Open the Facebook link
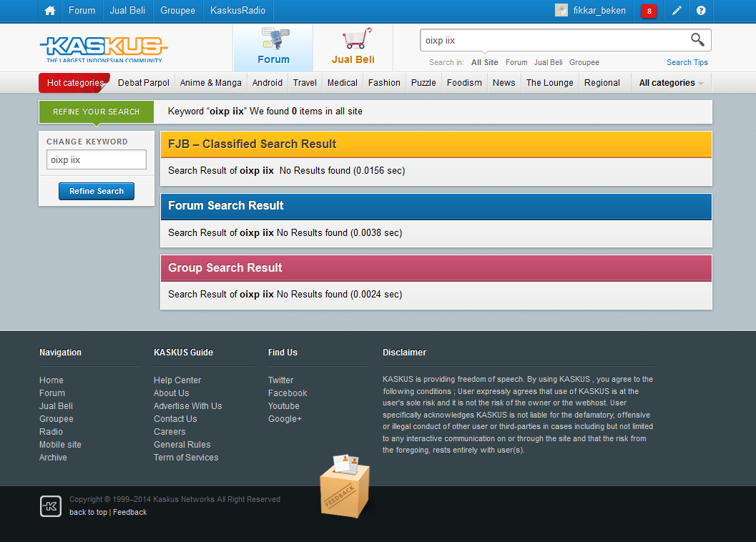Screen dimensions: 756x542 coord(288,393)
